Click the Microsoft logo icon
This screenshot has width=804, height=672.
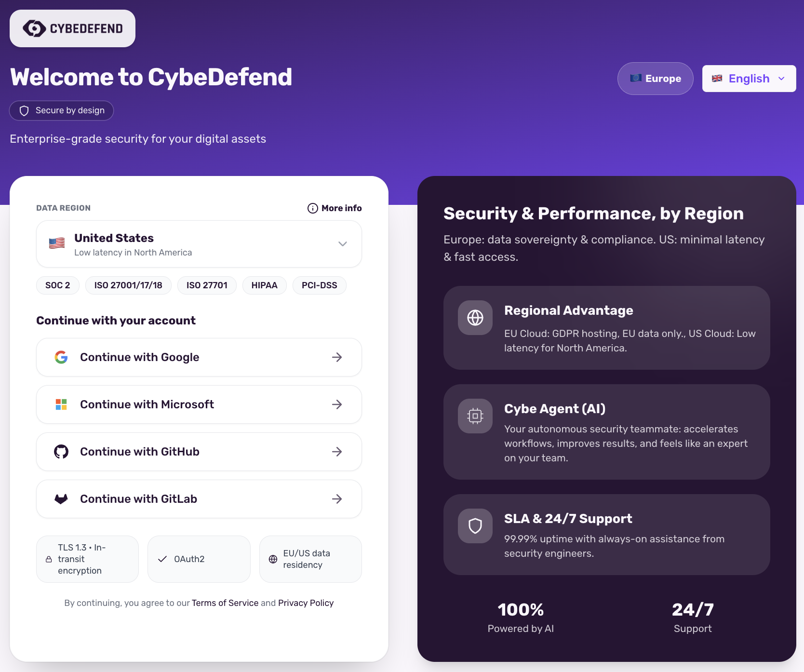pyautogui.click(x=61, y=404)
